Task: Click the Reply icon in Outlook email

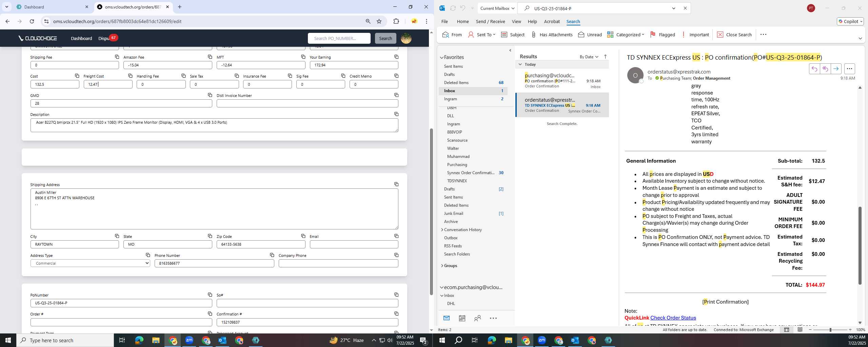Action: tap(814, 69)
